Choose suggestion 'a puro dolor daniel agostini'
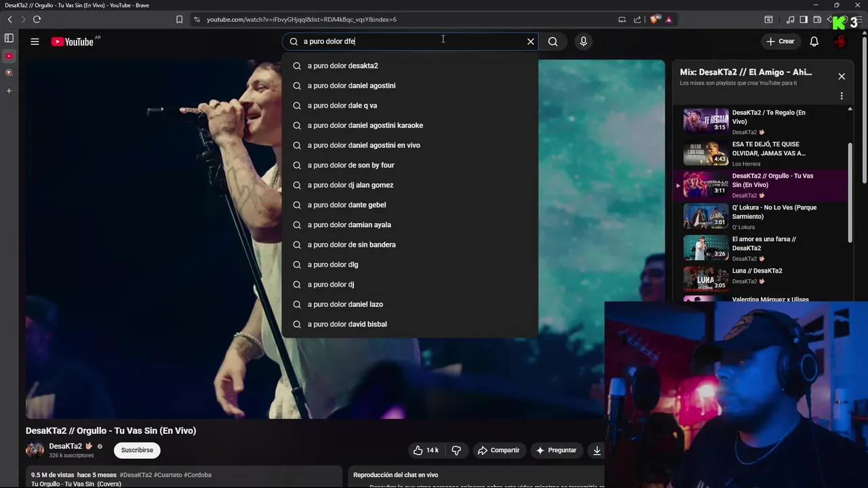Viewport: 868px width, 488px height. [x=410, y=85]
